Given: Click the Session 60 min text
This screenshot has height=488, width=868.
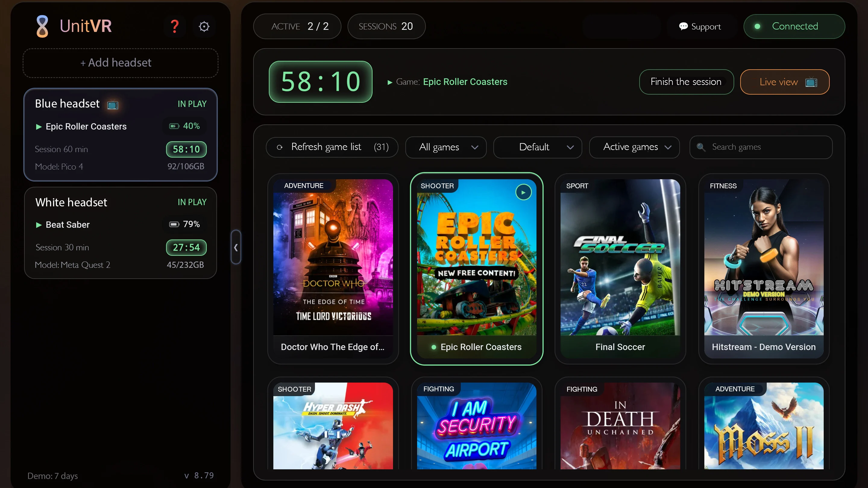Looking at the screenshot, I should pos(61,149).
